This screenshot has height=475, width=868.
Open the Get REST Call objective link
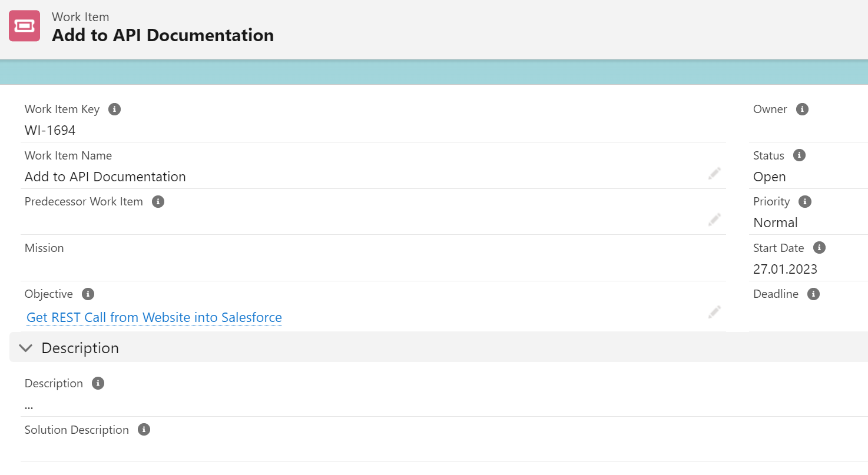154,318
